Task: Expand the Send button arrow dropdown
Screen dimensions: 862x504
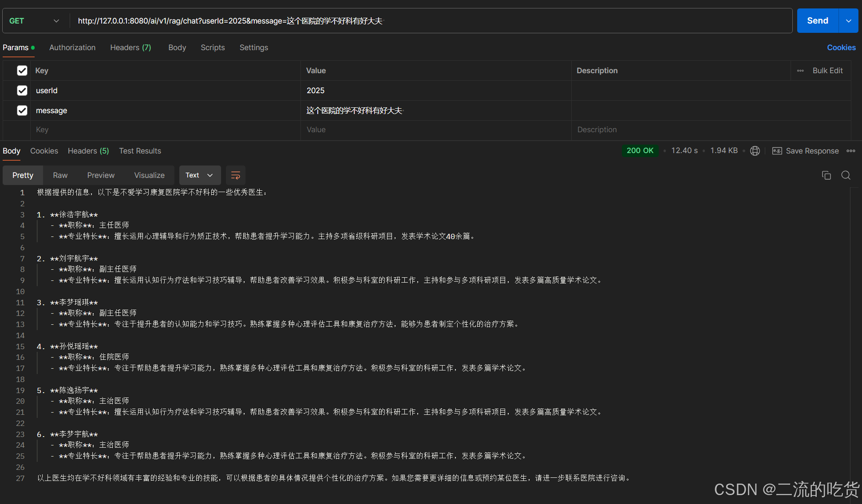Action: (x=848, y=21)
